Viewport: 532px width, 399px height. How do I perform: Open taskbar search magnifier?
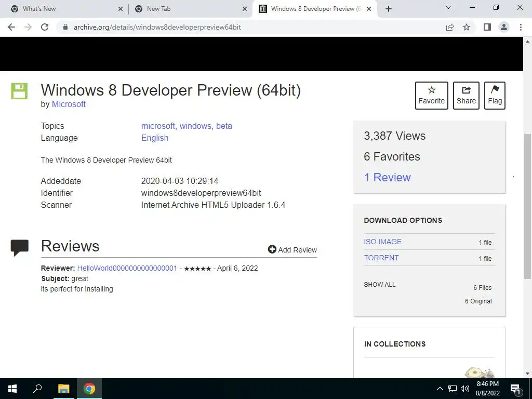coord(37,389)
